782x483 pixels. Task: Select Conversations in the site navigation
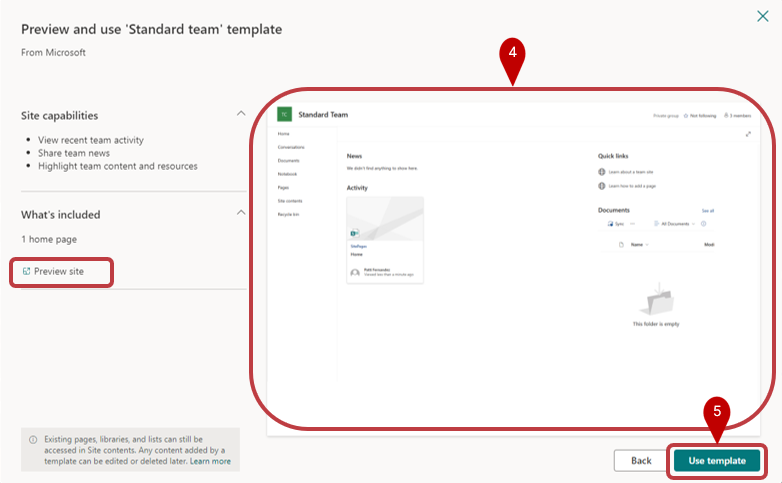coord(291,147)
